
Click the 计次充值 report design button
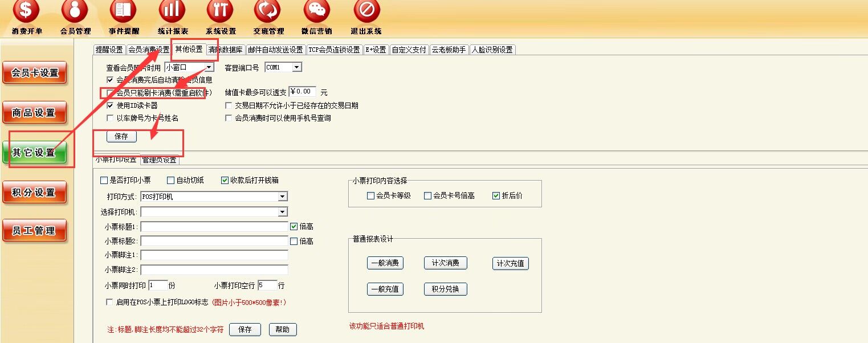[x=511, y=263]
